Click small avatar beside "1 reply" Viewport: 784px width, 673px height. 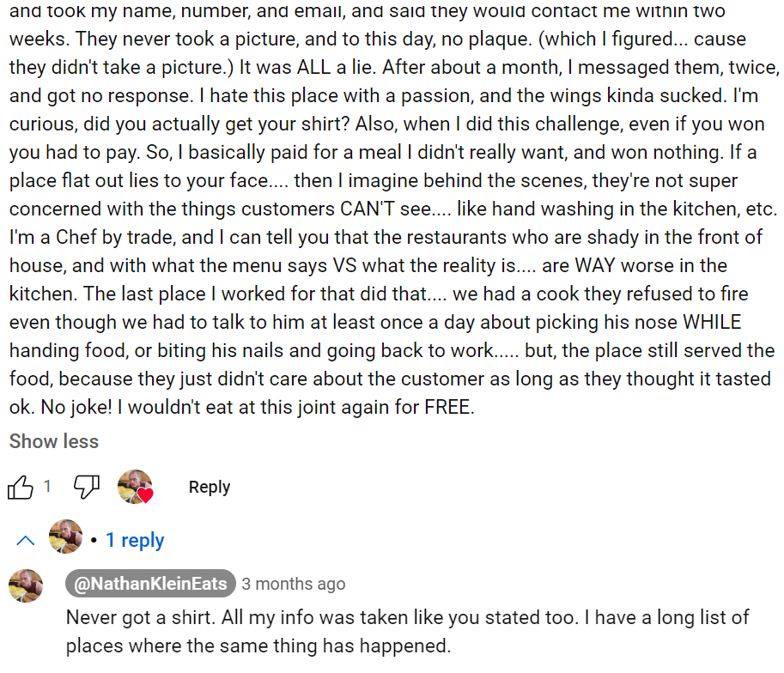click(66, 537)
